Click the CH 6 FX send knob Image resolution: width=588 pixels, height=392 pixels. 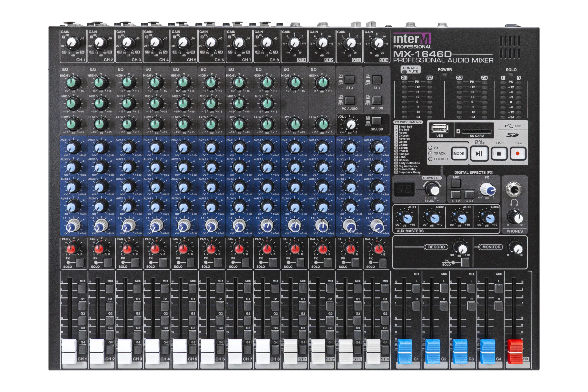coord(211,226)
